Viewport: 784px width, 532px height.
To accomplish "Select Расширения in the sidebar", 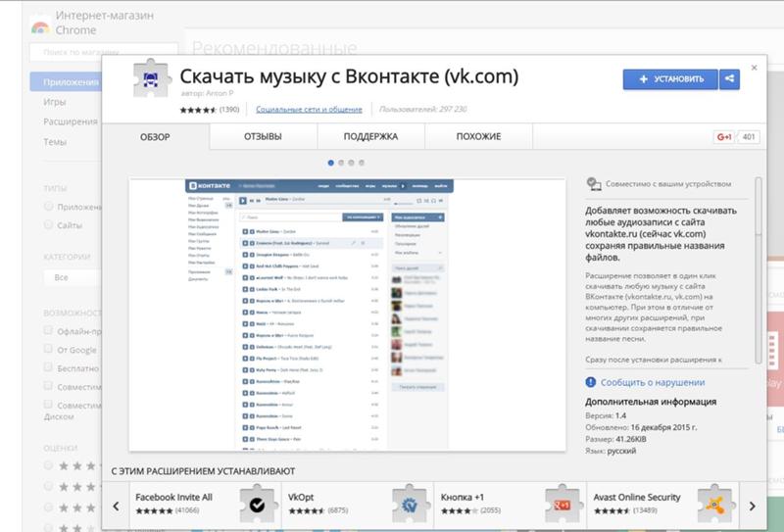I will pos(71,121).
